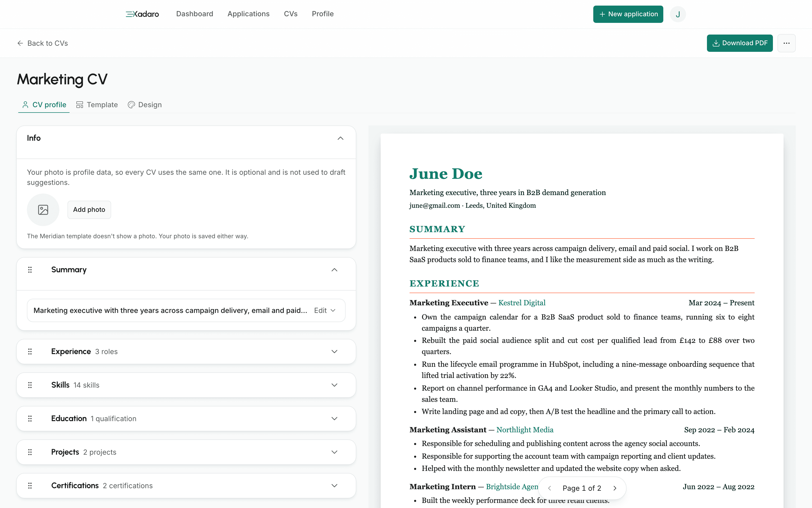Open the J user avatar menu
This screenshot has width=812, height=508.
(x=678, y=14)
